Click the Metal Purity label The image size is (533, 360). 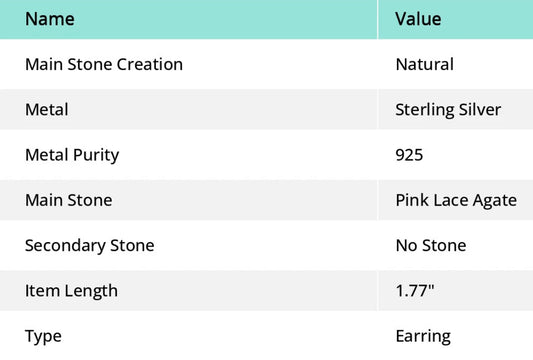pyautogui.click(x=72, y=155)
